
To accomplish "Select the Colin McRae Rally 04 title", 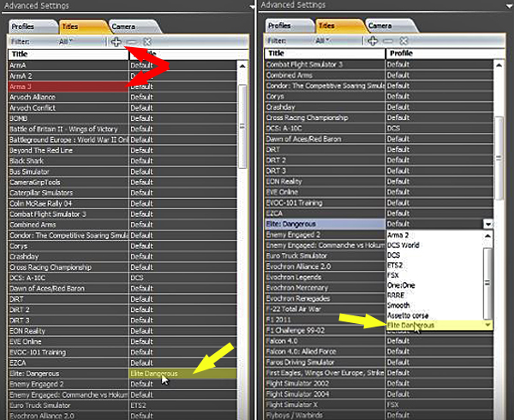I will (69, 203).
